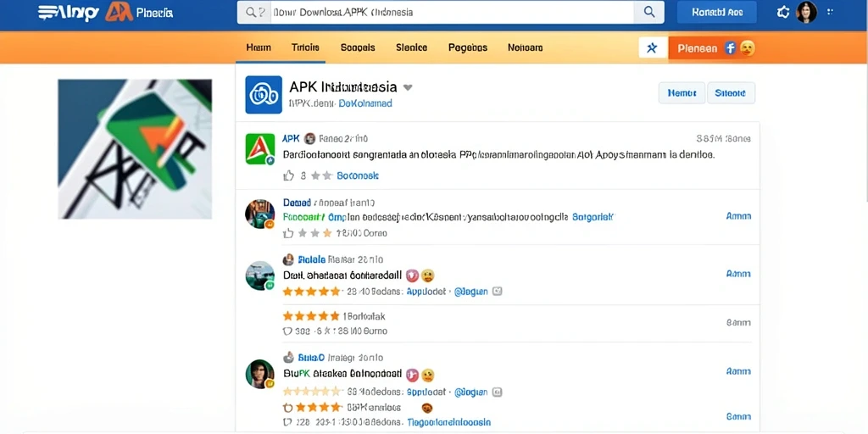The image size is (868, 434).
Task: Open the settings gear icon in the header
Action: click(783, 12)
